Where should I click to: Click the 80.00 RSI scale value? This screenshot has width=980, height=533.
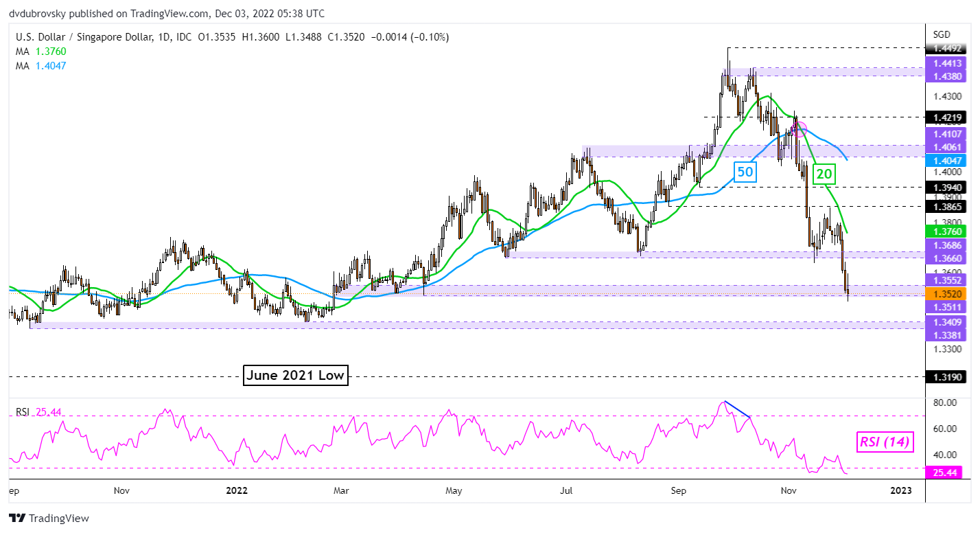tap(944, 402)
